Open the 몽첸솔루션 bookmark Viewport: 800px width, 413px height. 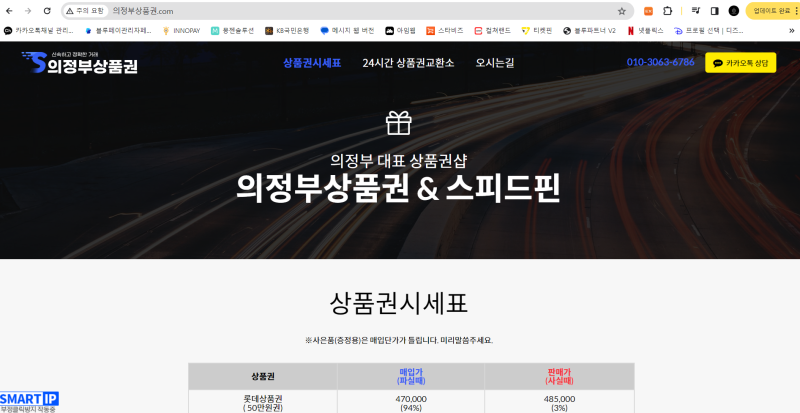(x=233, y=31)
